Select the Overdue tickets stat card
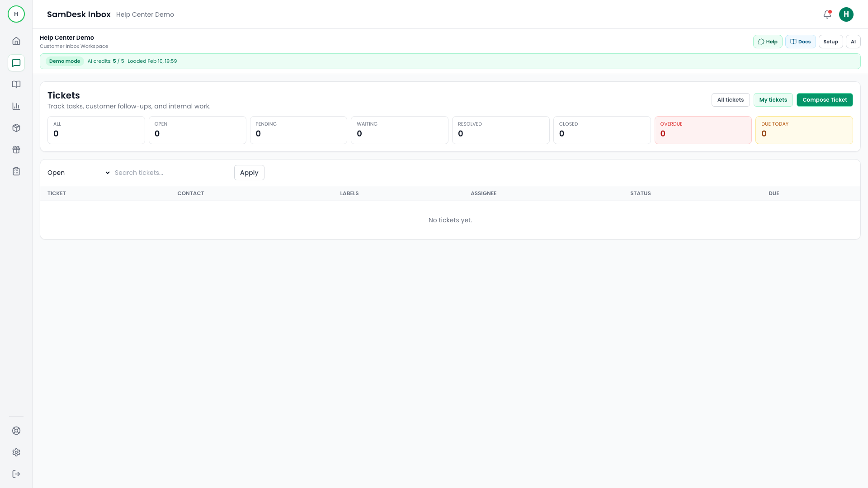 703,130
